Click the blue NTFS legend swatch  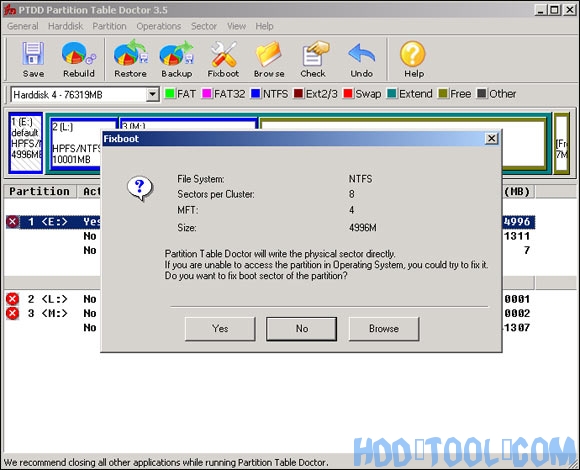click(x=256, y=93)
